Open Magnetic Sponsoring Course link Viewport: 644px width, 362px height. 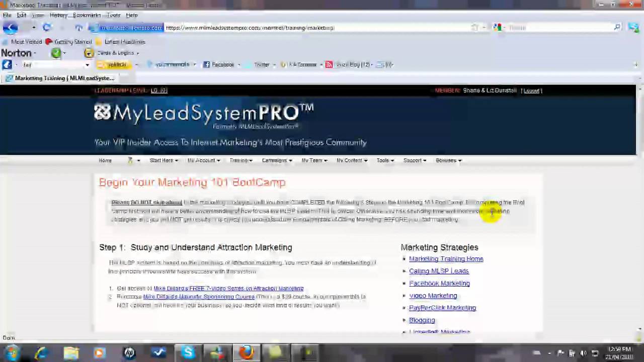(199, 297)
